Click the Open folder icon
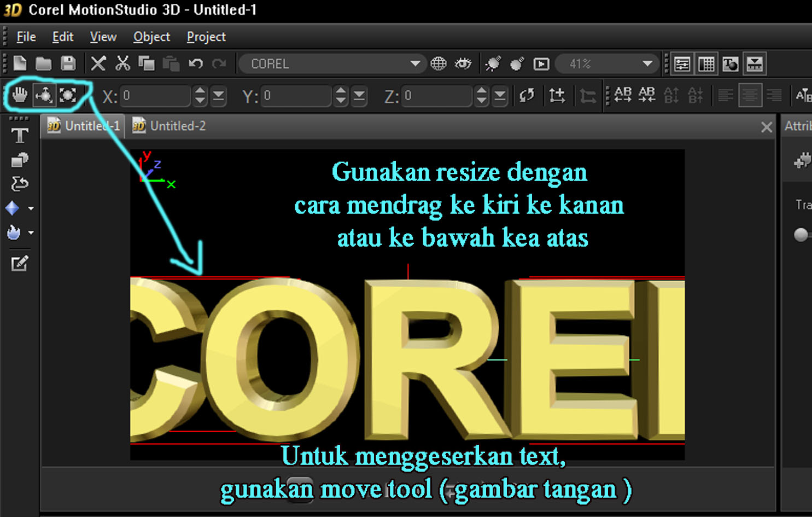 click(44, 64)
